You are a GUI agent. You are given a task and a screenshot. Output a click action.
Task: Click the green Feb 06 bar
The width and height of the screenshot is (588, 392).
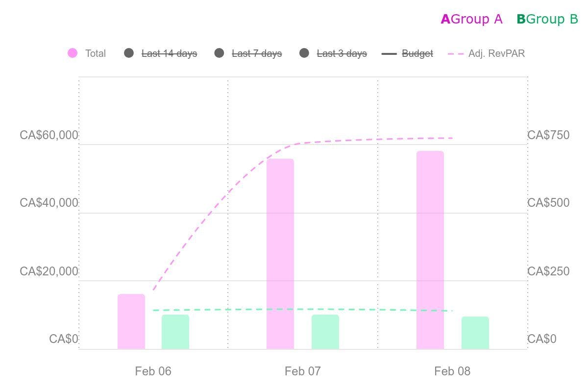pyautogui.click(x=175, y=332)
